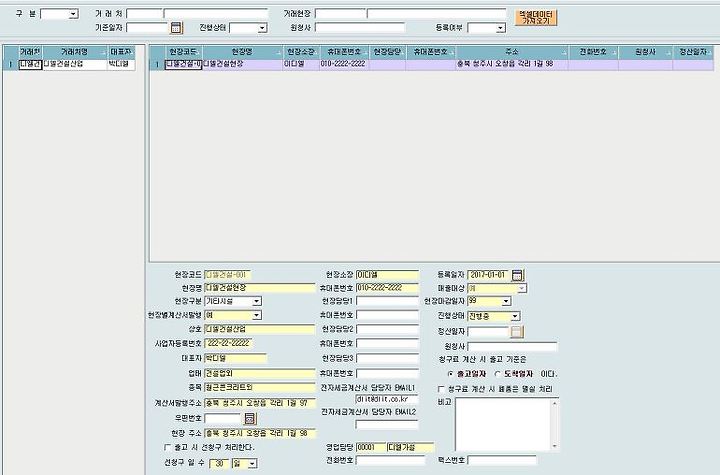Viewport: 720px width, 475px height.
Task: Click the 전자세금계산서 담당자 EMAIL1 field
Action: click(387, 399)
